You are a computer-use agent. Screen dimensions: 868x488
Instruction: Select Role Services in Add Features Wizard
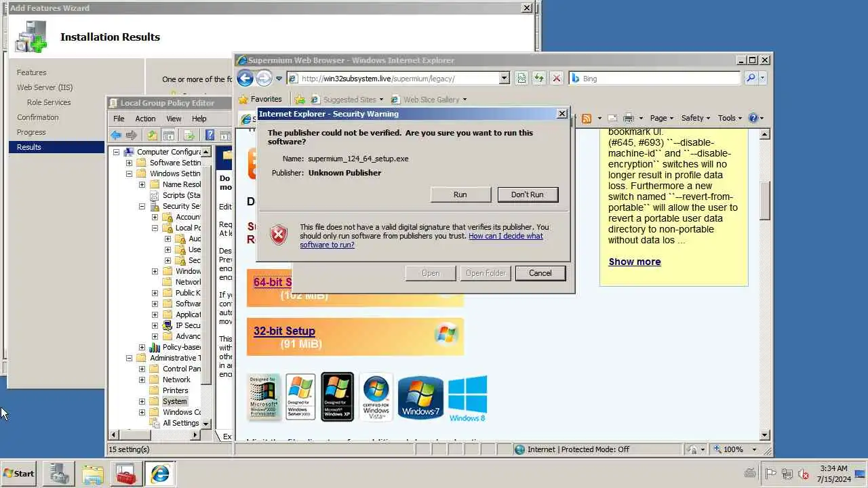click(49, 102)
